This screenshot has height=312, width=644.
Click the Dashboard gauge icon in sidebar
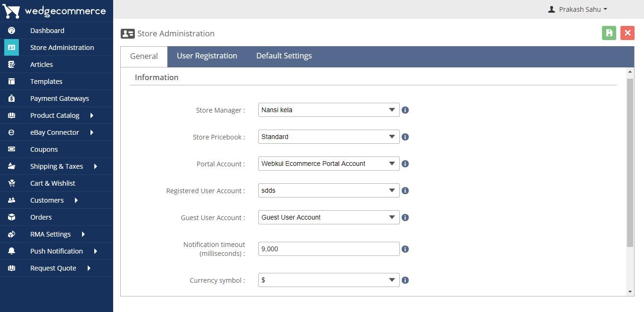12,31
